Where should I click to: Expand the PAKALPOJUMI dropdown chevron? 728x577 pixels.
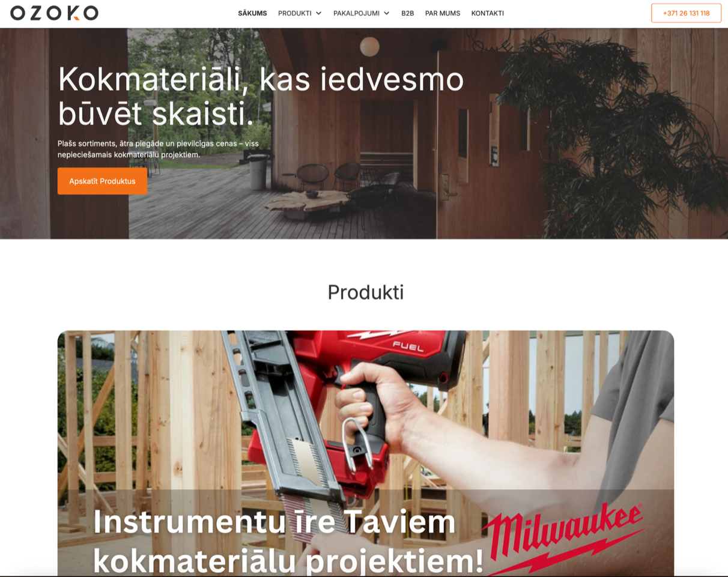(386, 13)
